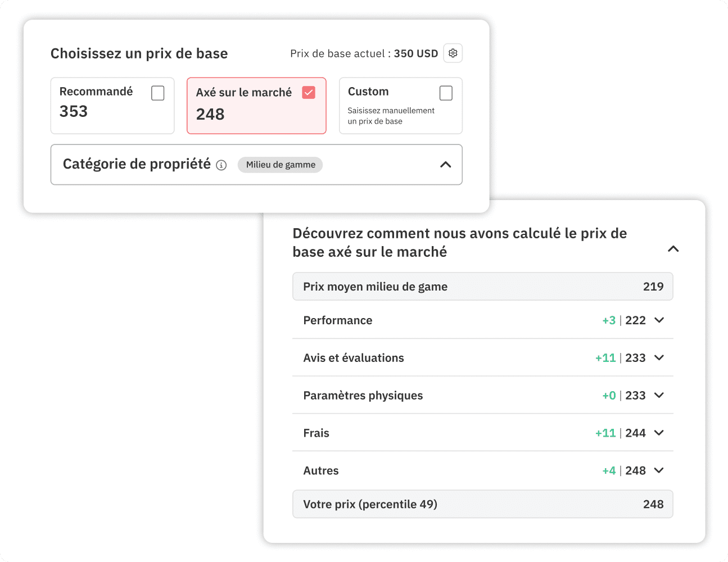This screenshot has width=728, height=562.
Task: Expand the Frais breakdown
Action: pos(659,433)
